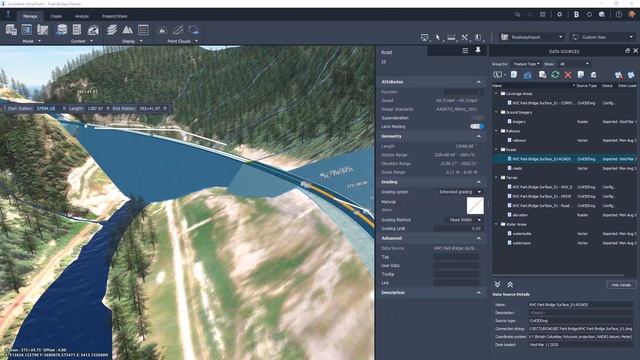This screenshot has width=640, height=360.
Task: Click the chat bubble icon in top bar
Action: [602, 14]
